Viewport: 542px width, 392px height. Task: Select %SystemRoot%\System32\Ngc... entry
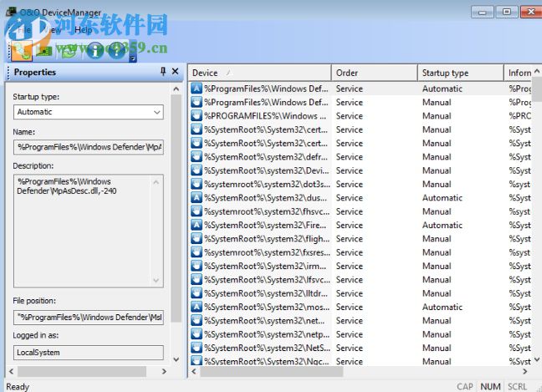[267, 361]
